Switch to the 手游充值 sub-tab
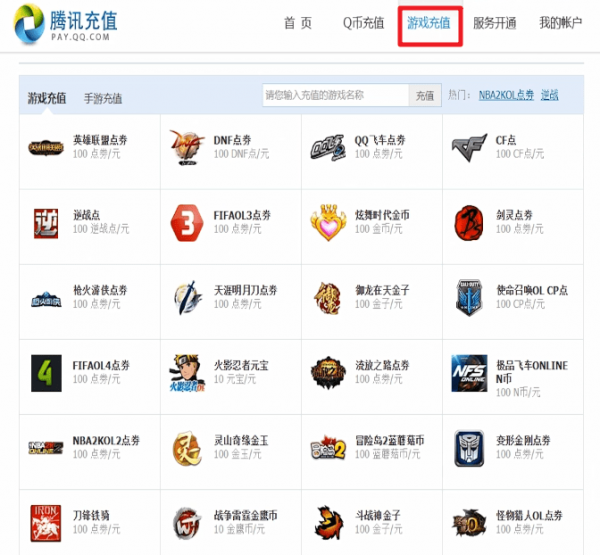The height and width of the screenshot is (555, 600). click(103, 99)
